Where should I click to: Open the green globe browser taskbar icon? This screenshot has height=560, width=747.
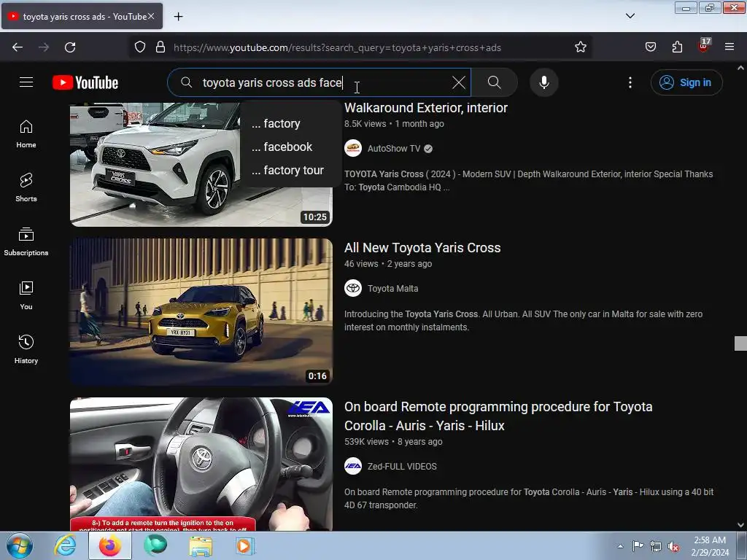(155, 545)
